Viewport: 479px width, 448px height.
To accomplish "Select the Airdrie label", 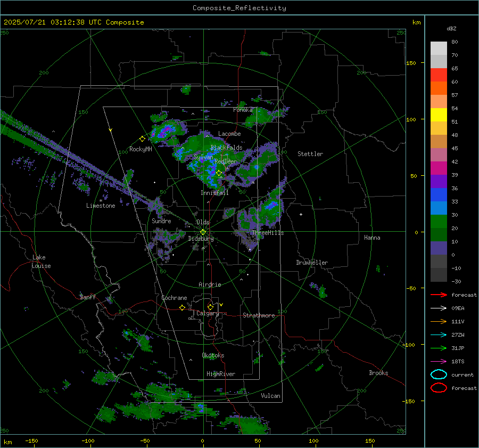I will [210, 284].
